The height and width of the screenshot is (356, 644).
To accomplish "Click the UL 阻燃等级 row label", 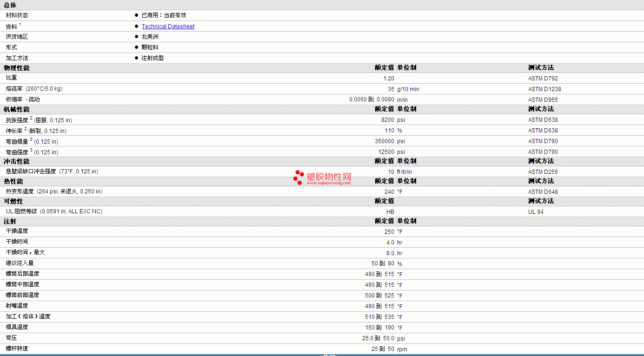I will (x=54, y=211).
